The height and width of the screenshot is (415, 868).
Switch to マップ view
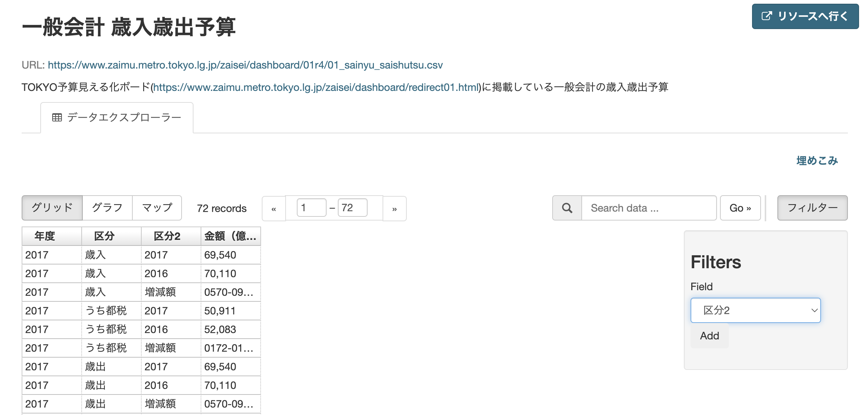[x=157, y=208]
